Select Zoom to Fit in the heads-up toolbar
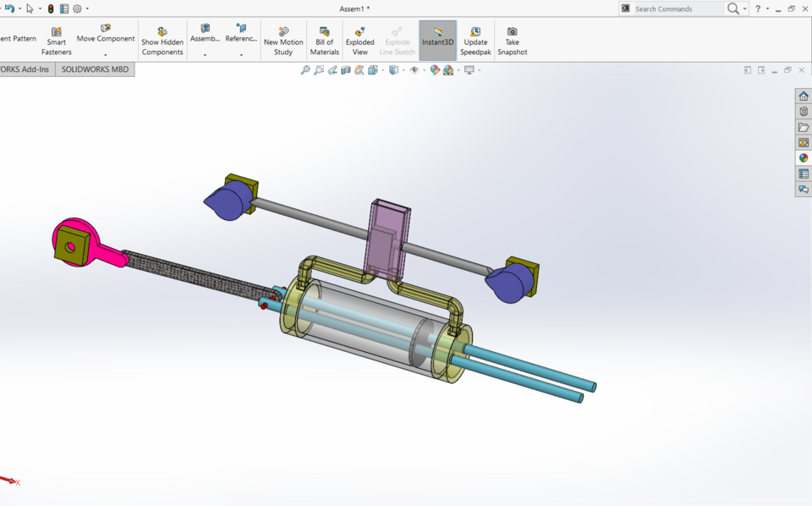 304,70
